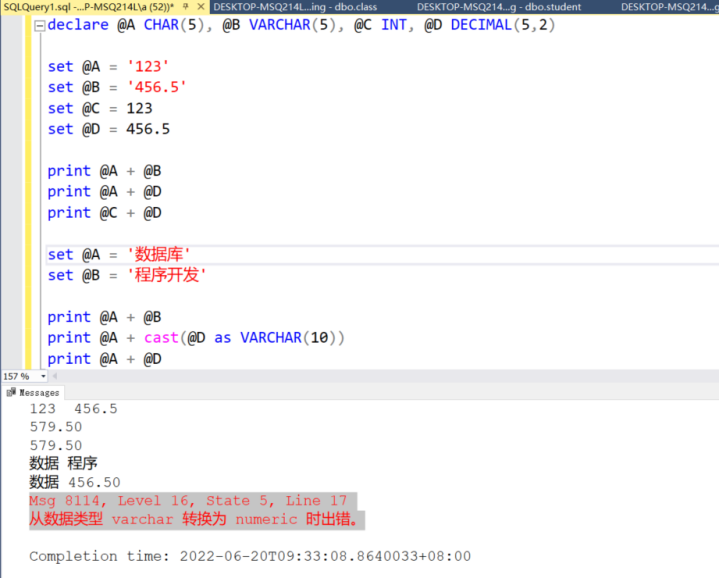The width and height of the screenshot is (720, 578).
Task: Click the line set @C = 123
Action: click(x=100, y=108)
